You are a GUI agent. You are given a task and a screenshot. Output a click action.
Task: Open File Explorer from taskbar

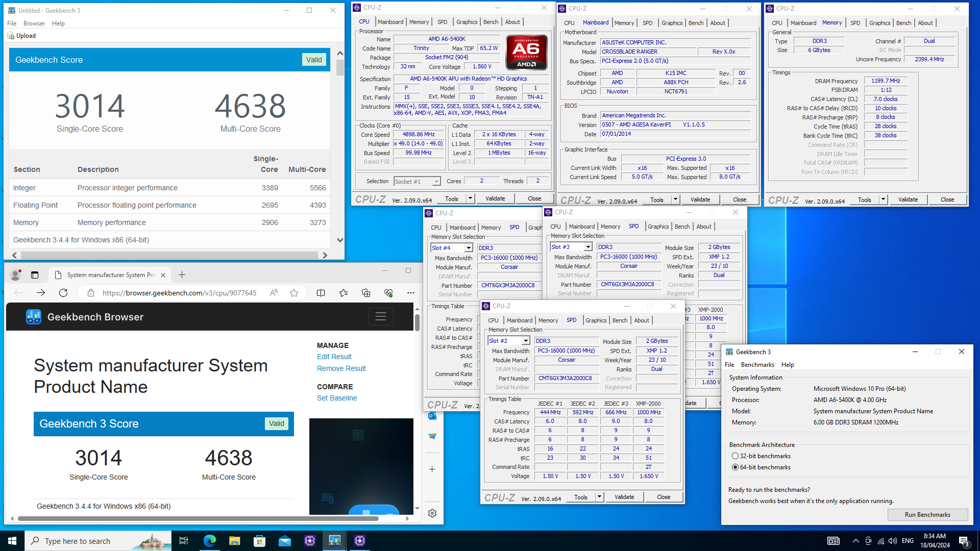tap(234, 541)
